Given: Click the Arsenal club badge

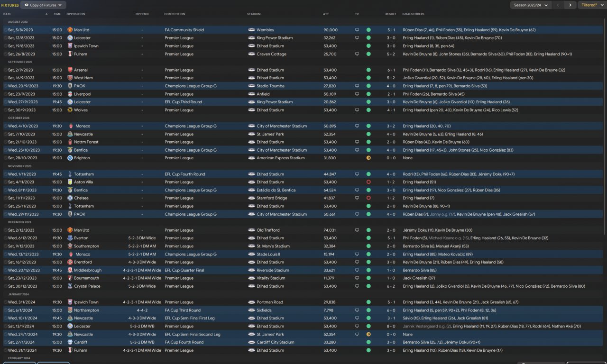Looking at the screenshot, I should (x=70, y=70).
